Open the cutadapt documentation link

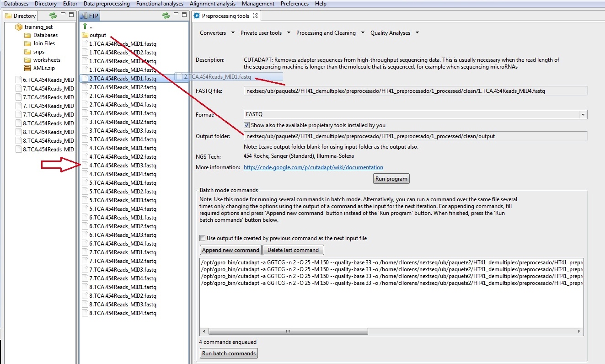coord(313,167)
